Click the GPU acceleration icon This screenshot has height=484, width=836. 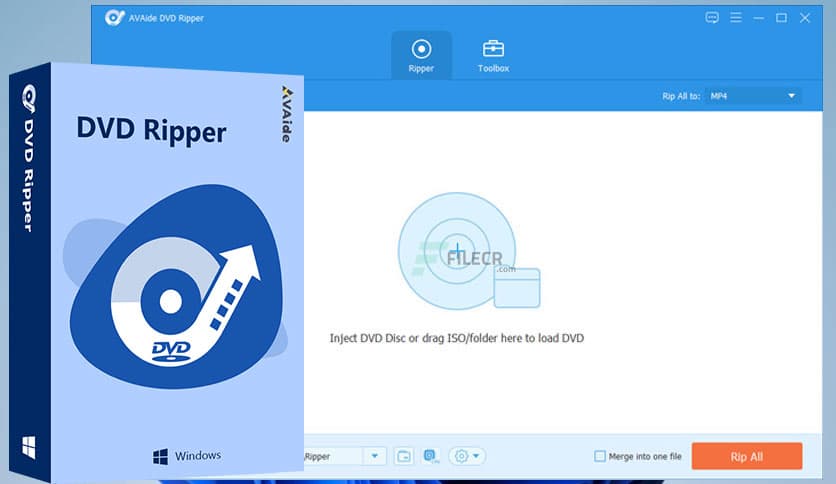pos(431,456)
